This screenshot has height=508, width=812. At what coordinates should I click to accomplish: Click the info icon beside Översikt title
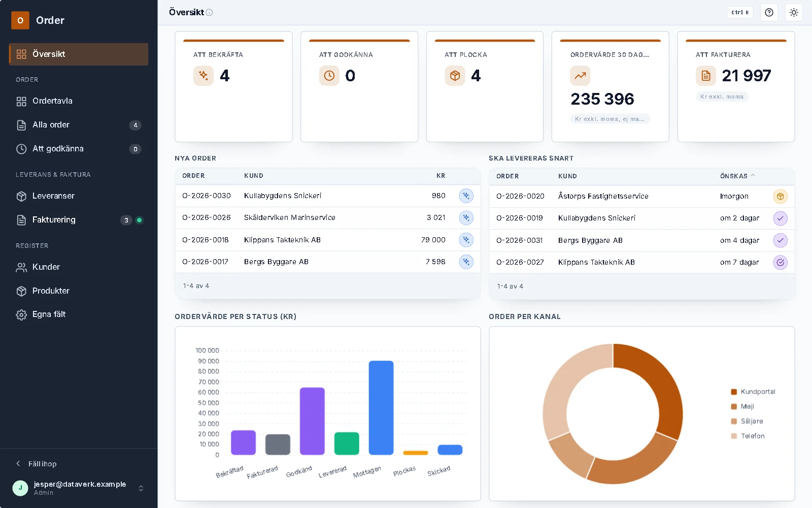[x=209, y=12]
